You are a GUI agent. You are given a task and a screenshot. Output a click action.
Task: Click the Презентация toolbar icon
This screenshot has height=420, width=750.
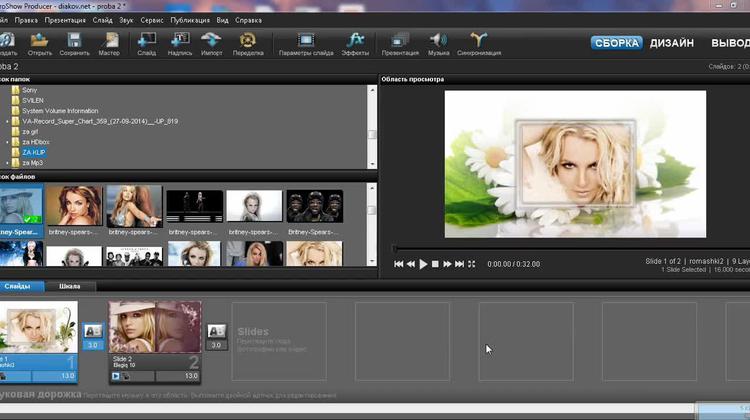pyautogui.click(x=400, y=44)
